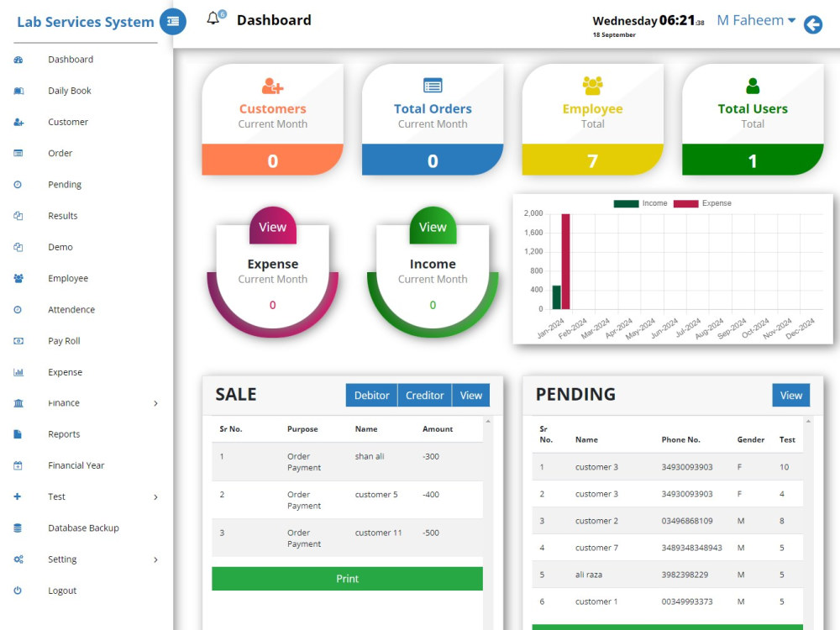The width and height of the screenshot is (840, 630).
Task: Click the Creditor button in Sale panel
Action: point(425,396)
